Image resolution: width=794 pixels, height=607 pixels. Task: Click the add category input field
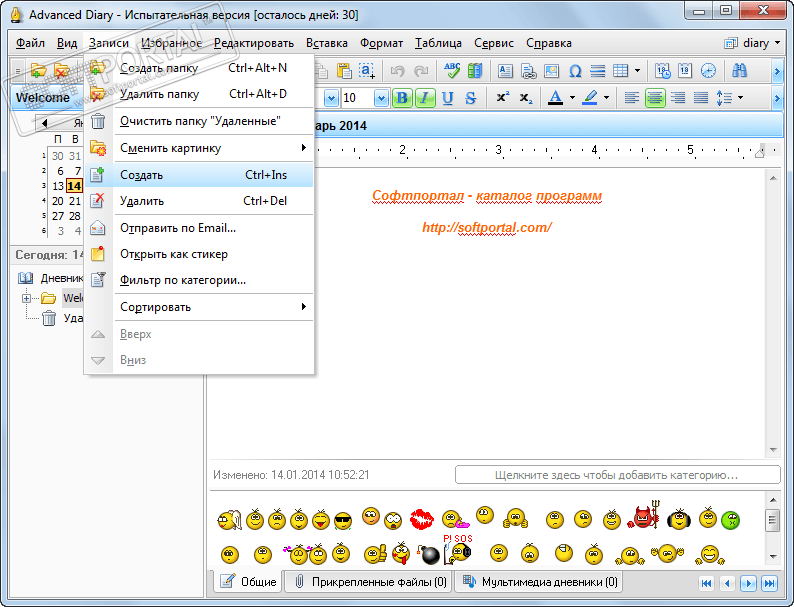point(617,475)
